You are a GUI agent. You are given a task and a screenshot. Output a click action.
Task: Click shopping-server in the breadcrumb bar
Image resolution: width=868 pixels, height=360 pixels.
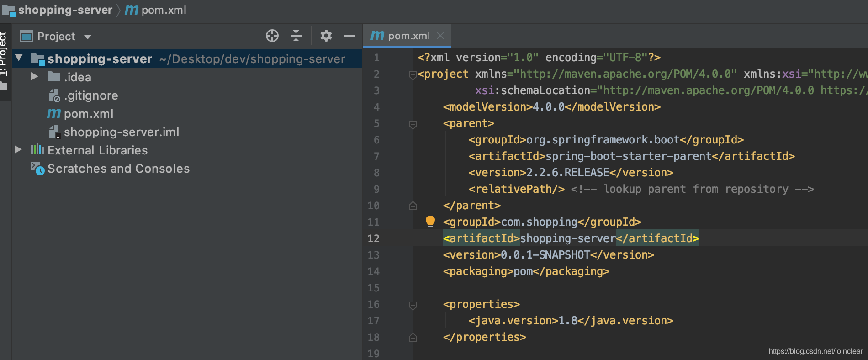click(x=65, y=10)
